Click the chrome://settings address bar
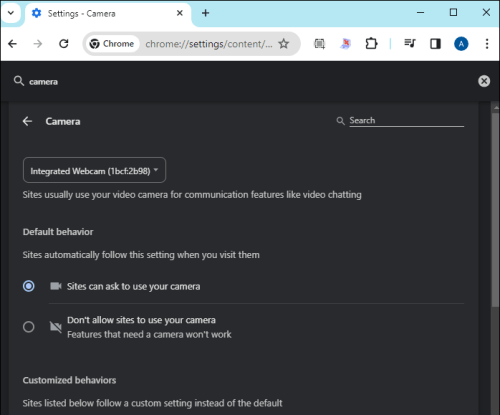The image size is (500, 415). (208, 44)
